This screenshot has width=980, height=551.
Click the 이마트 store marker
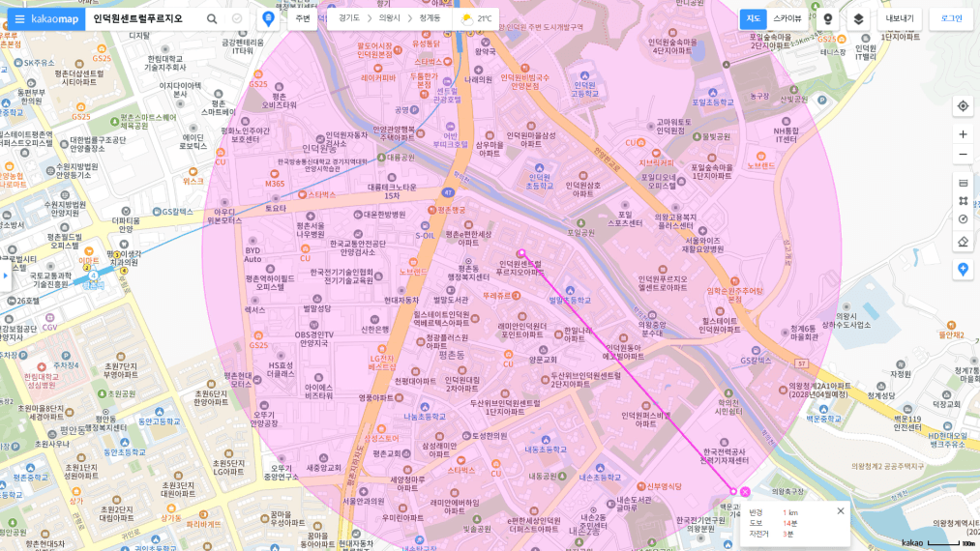(89, 251)
